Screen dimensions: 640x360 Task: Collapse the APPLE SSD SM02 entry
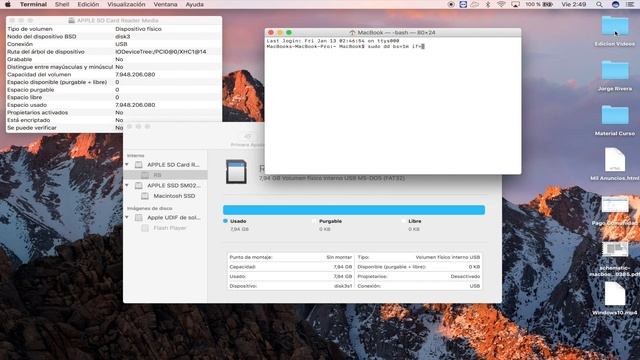(127, 185)
